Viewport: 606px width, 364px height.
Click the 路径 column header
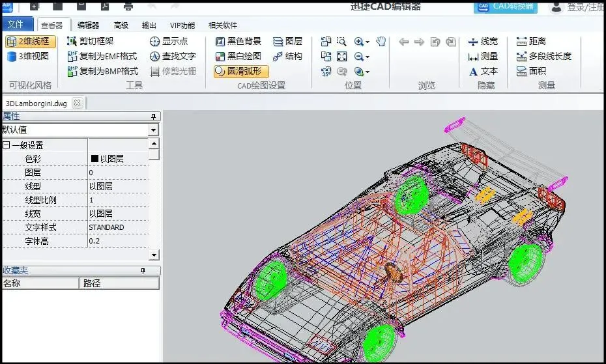119,283
